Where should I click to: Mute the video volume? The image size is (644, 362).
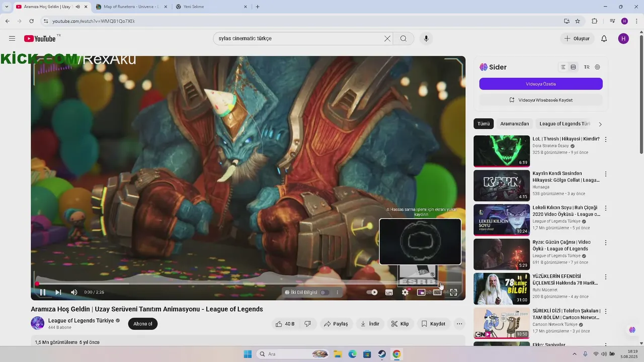tap(74, 292)
